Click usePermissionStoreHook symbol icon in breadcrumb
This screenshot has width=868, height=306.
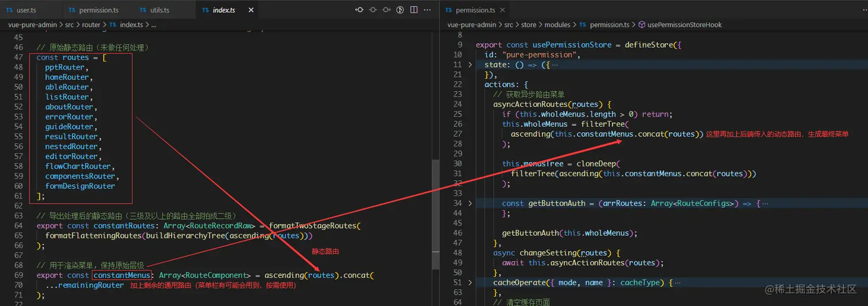point(642,25)
